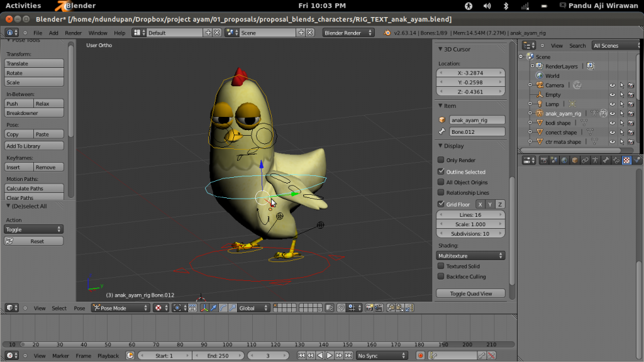This screenshot has width=644, height=362.
Task: Uncheck the Grid Floor checkbox
Action: [441, 204]
